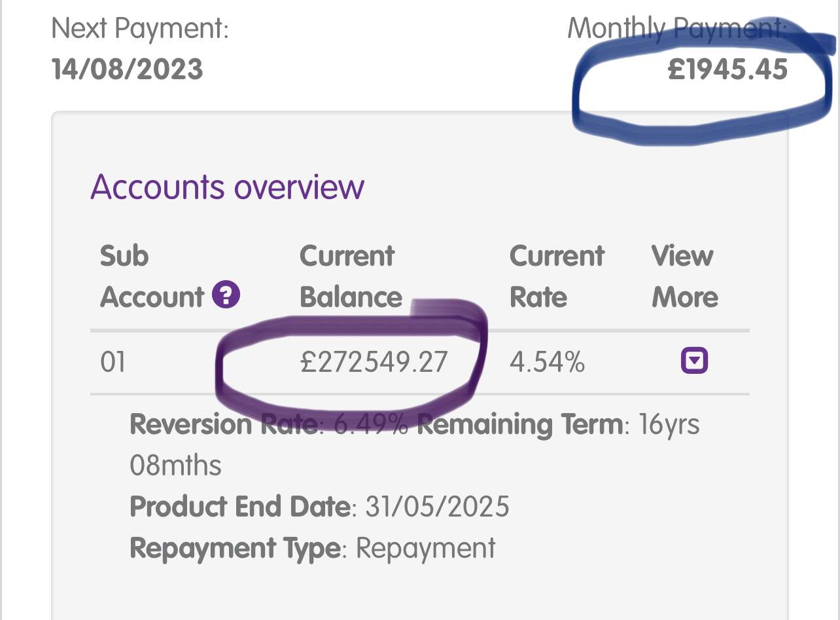Viewport: 840px width, 620px height.
Task: Select the Current Balance column header
Action: [351, 276]
